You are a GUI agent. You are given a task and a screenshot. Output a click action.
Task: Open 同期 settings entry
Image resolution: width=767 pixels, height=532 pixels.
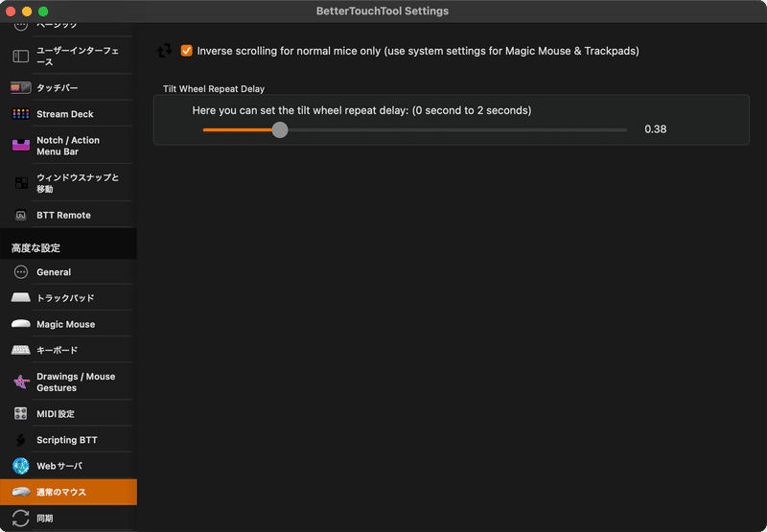(68, 519)
